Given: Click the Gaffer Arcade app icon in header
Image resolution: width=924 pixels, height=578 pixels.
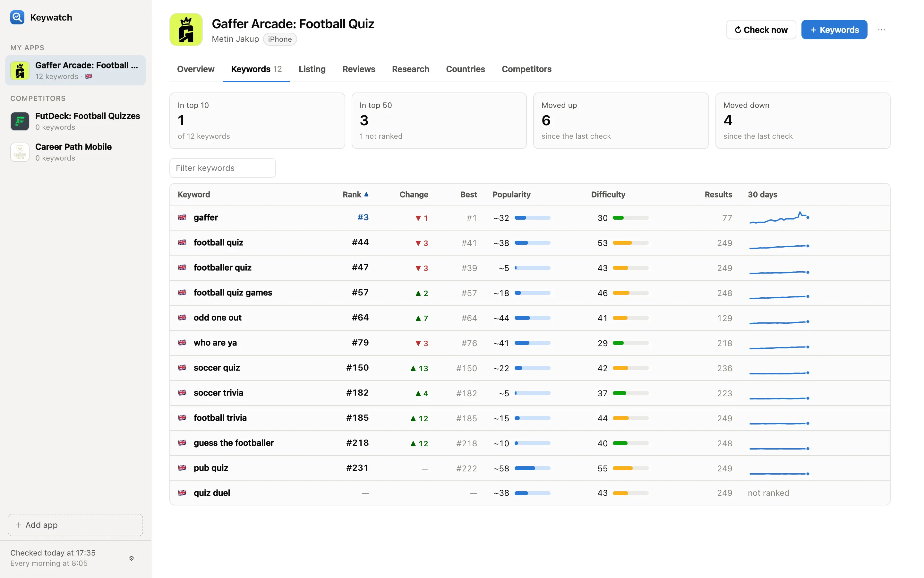Looking at the screenshot, I should tap(186, 30).
